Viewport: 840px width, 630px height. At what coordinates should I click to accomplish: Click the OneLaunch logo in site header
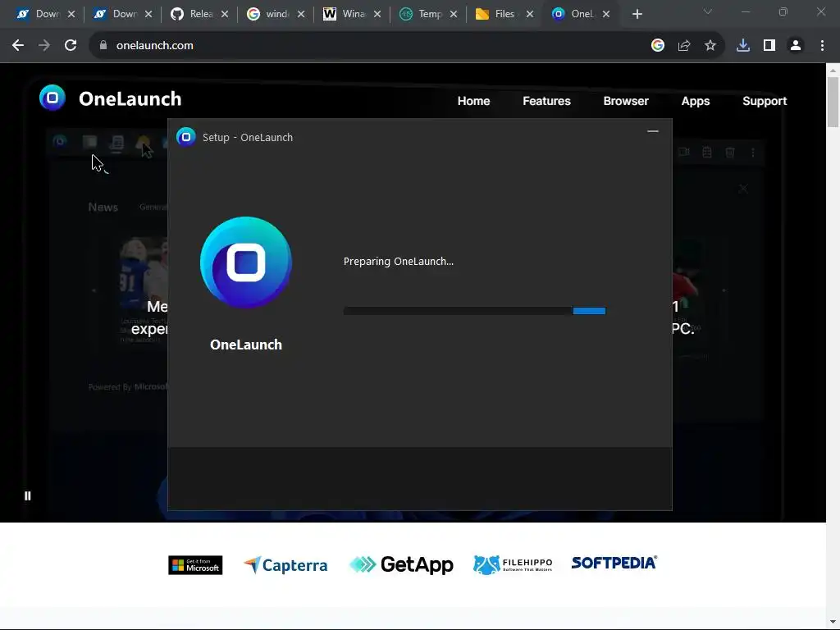click(52, 98)
